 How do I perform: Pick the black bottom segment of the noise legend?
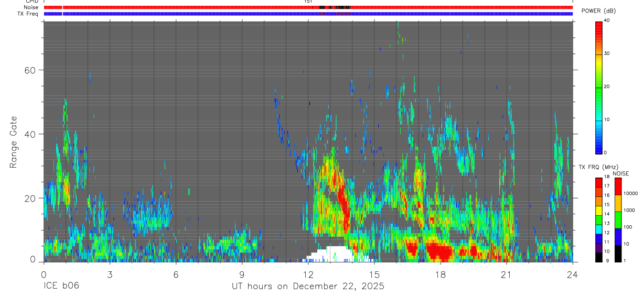click(x=618, y=254)
